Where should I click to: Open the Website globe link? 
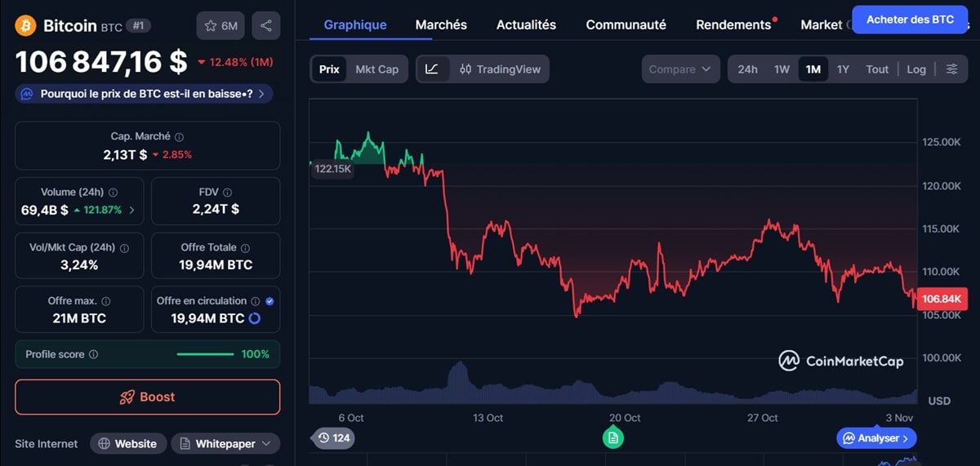(127, 444)
